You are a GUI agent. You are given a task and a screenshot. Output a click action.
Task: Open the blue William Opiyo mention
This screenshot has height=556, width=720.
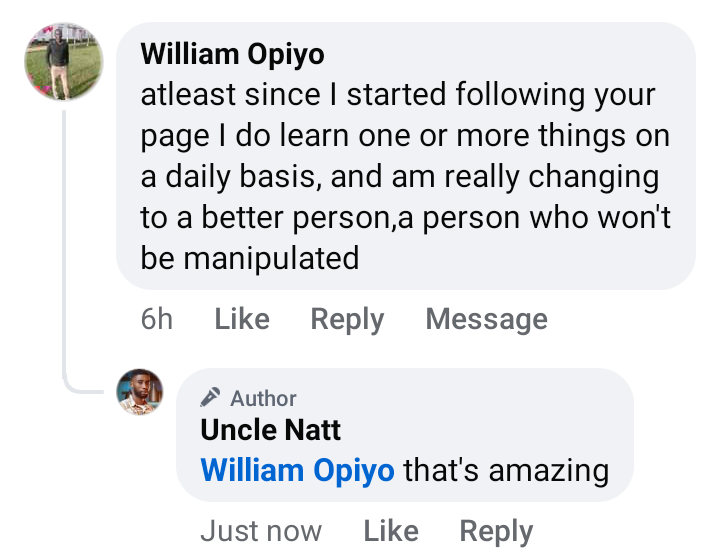point(297,470)
